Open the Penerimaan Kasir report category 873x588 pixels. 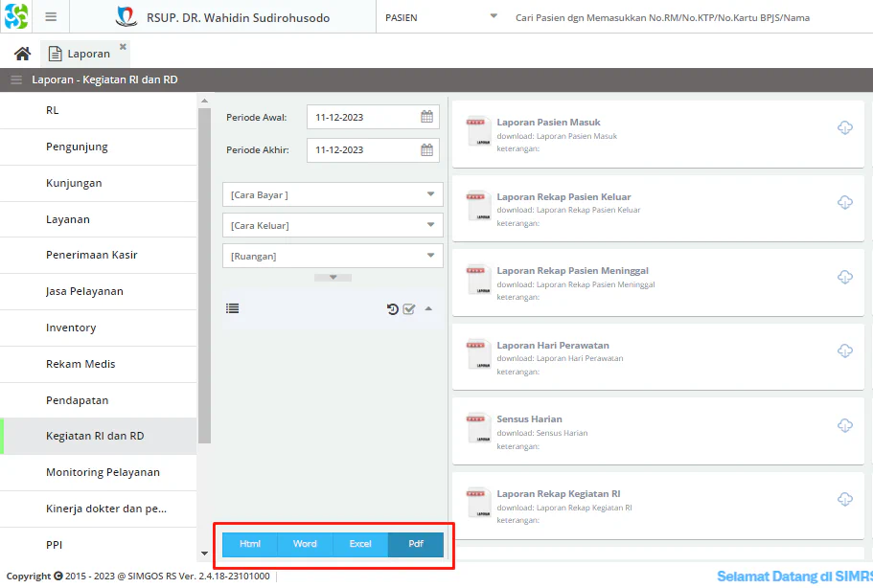[99, 255]
